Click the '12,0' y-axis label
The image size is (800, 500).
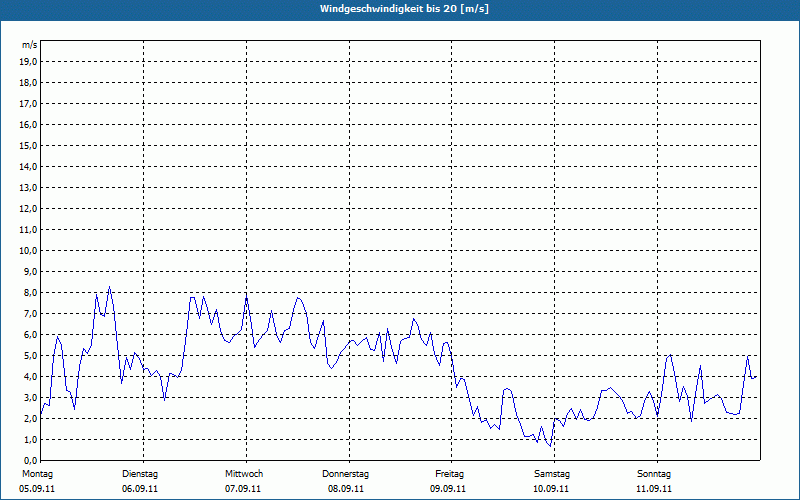tap(28, 209)
